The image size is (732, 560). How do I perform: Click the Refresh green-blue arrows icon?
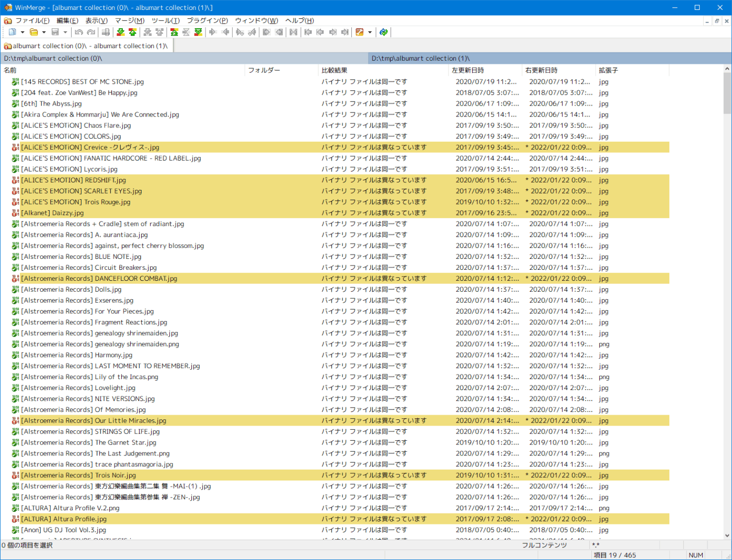(384, 32)
